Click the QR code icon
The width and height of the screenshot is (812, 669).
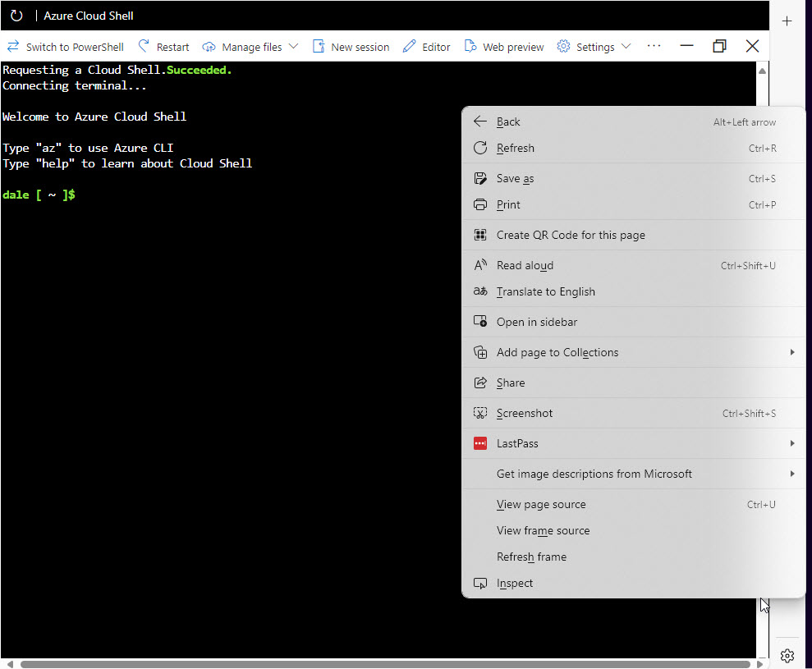click(480, 235)
